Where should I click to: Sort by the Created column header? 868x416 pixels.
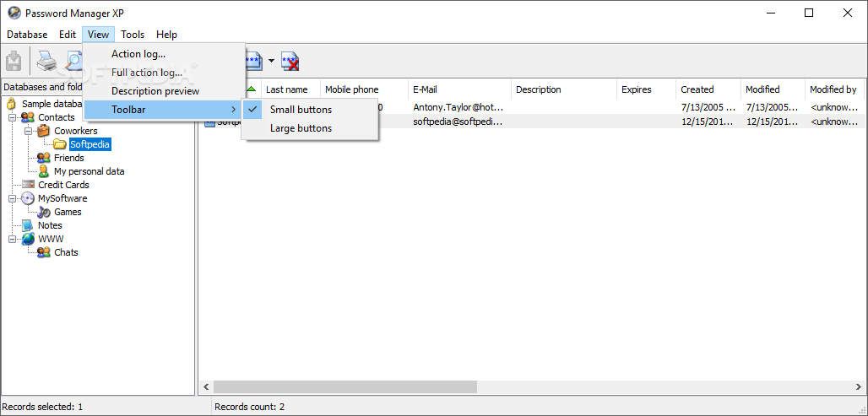(x=708, y=89)
